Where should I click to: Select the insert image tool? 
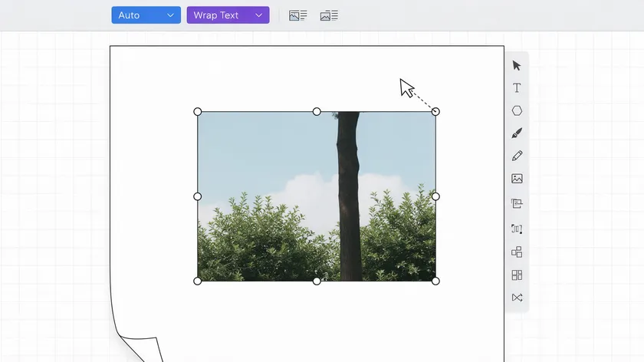[x=517, y=179]
